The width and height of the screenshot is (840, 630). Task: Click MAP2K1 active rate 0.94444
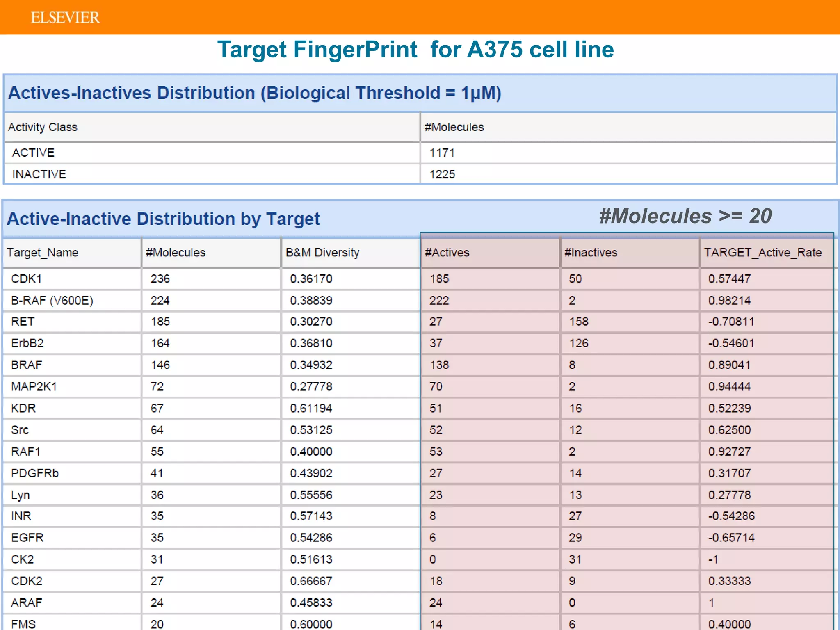tap(729, 387)
